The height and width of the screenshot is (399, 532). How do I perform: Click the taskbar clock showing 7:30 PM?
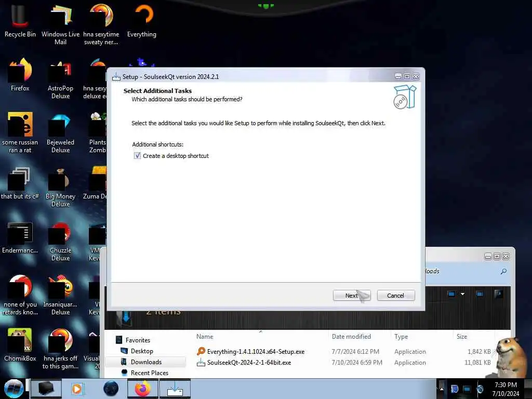[x=506, y=389]
